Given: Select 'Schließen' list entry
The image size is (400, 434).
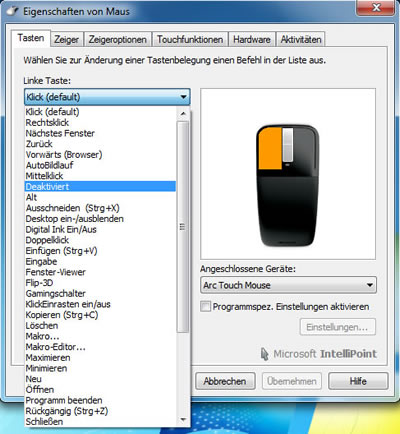Looking at the screenshot, I should 100,421.
